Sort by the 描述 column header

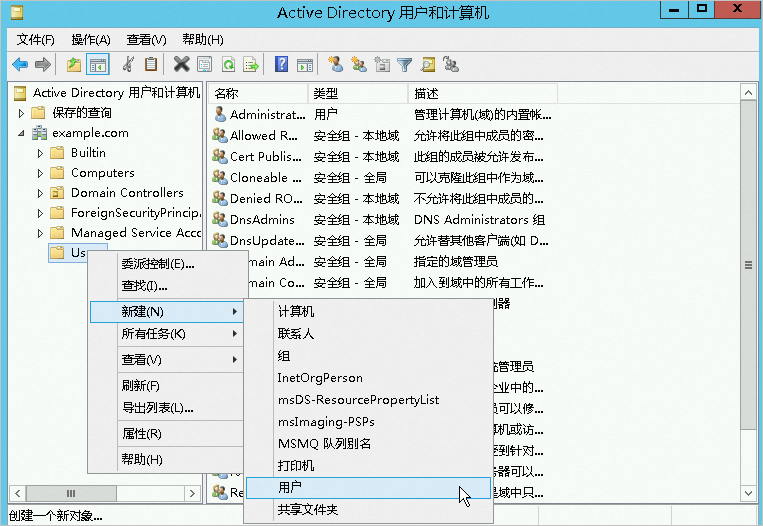(x=483, y=93)
